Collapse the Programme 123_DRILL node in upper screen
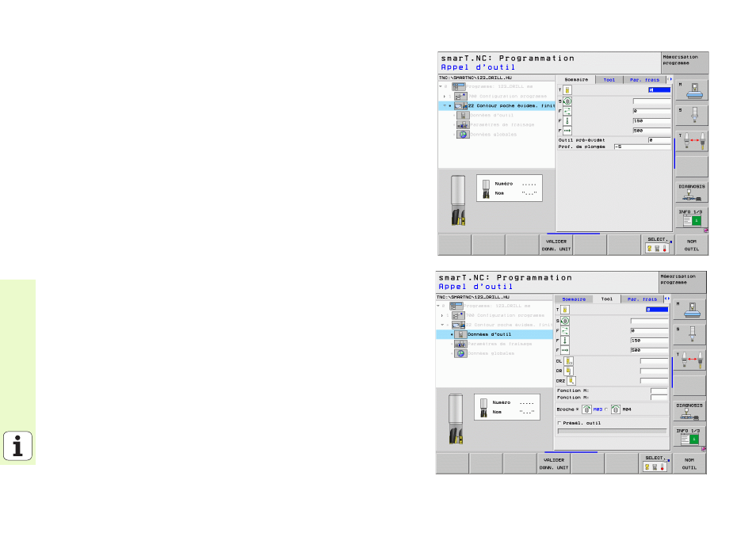Screen dimensions: 756x533 pos(440,87)
